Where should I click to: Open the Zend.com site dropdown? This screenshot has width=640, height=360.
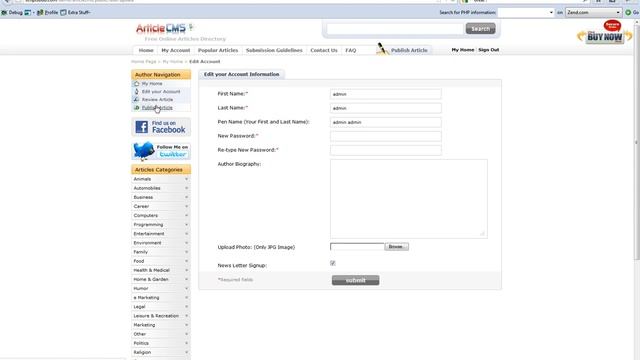593,13
